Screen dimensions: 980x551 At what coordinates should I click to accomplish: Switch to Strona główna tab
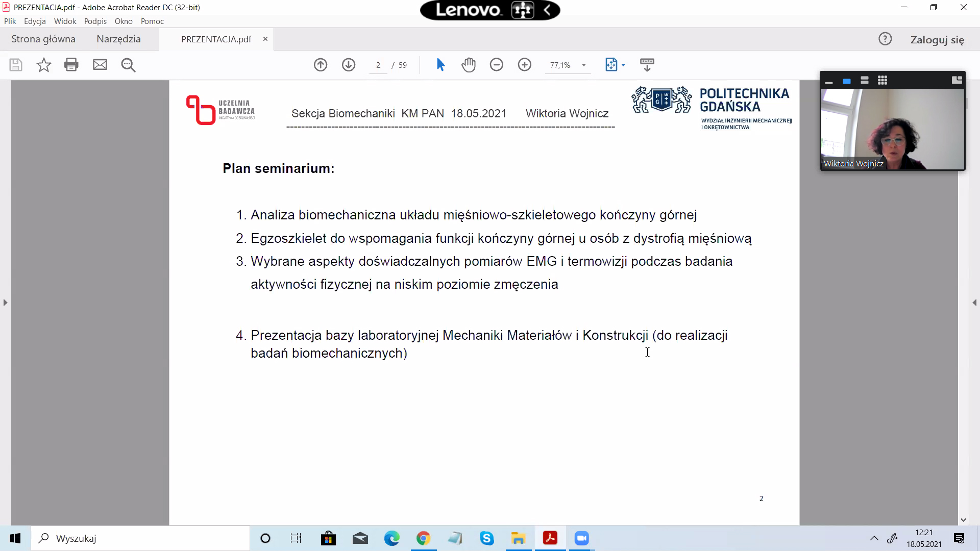tap(43, 39)
